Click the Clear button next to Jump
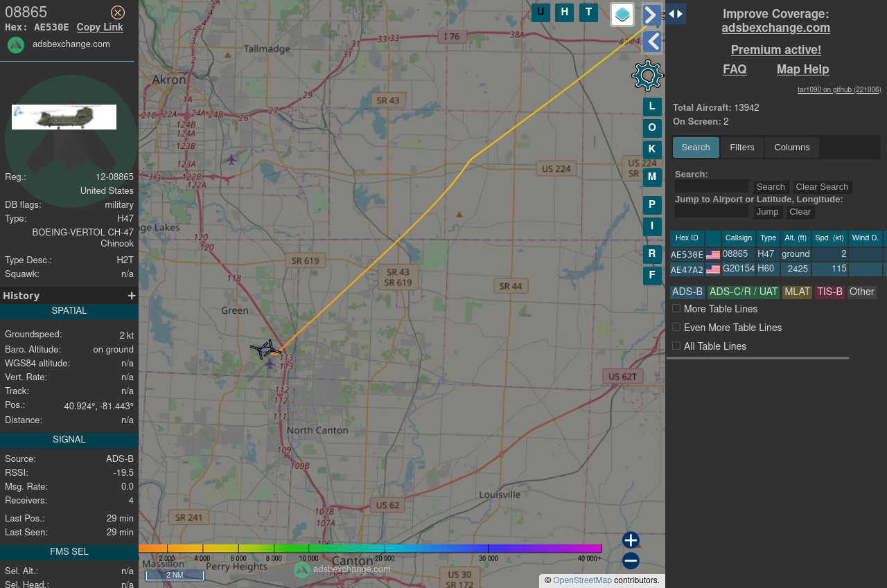The width and height of the screenshot is (887, 588). click(800, 212)
